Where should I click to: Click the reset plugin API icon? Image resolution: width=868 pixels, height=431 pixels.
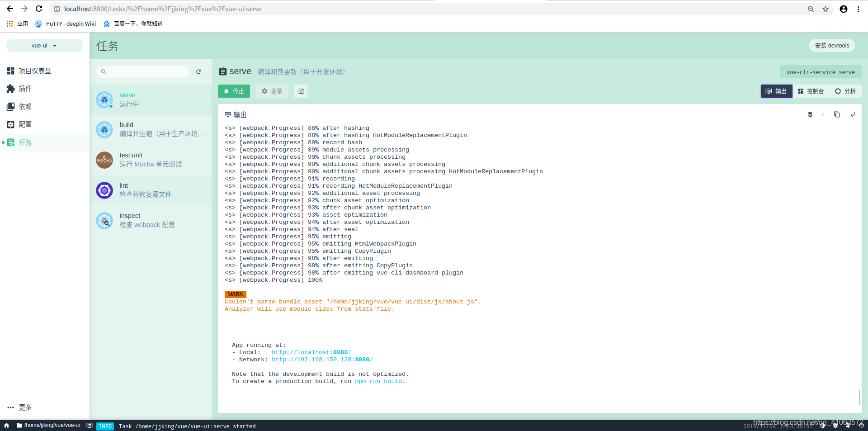point(861,426)
